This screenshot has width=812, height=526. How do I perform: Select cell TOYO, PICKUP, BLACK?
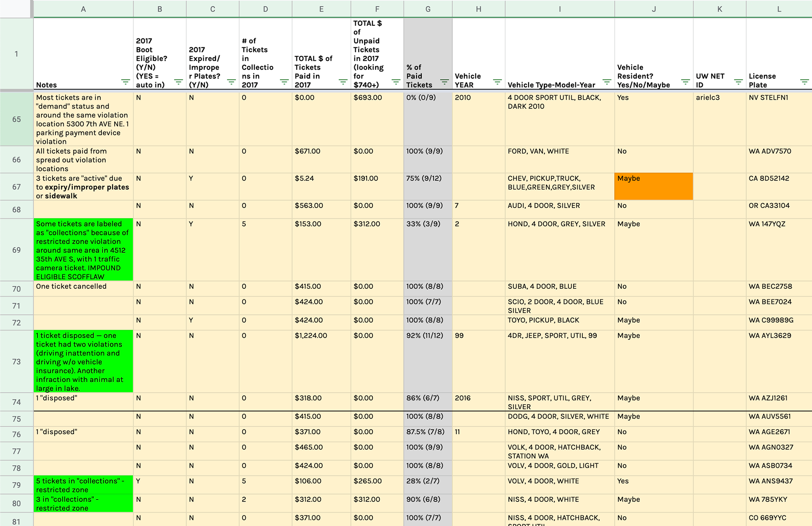[x=560, y=323]
